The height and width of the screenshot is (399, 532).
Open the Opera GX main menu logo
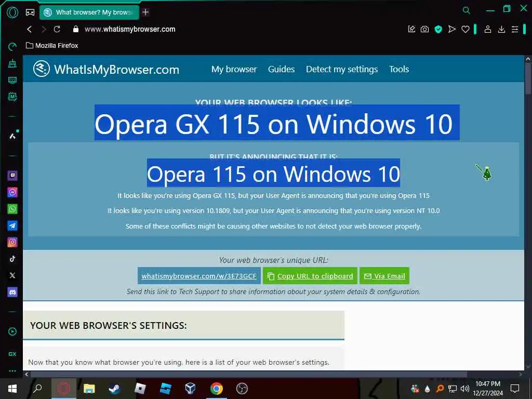pyautogui.click(x=12, y=12)
